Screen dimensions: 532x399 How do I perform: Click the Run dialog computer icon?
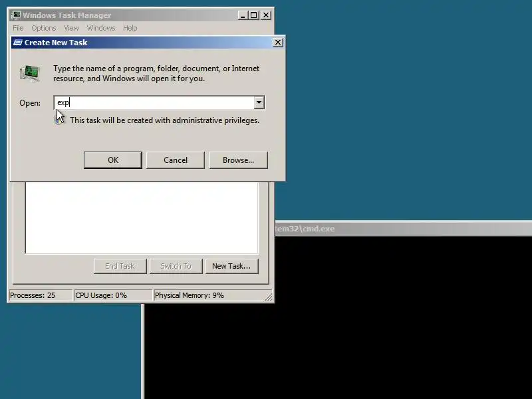[30, 73]
